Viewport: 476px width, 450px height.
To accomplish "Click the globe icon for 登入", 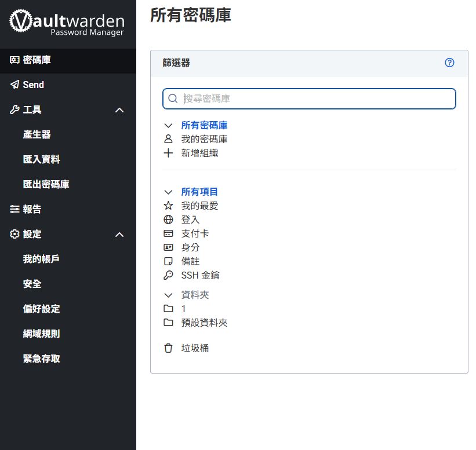I will click(x=169, y=219).
